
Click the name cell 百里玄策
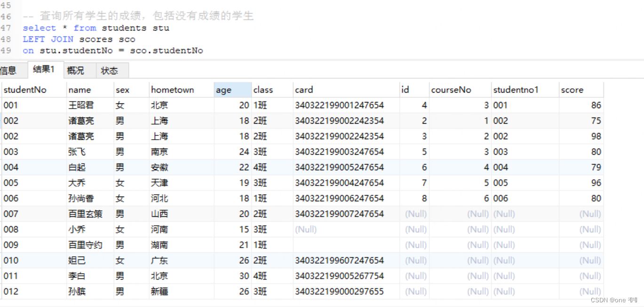point(85,214)
